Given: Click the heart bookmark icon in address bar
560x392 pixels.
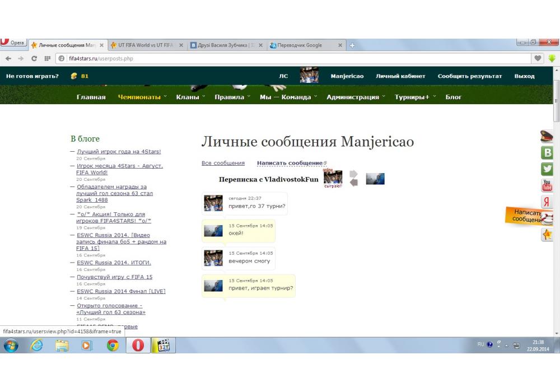Looking at the screenshot, I should tap(538, 58).
